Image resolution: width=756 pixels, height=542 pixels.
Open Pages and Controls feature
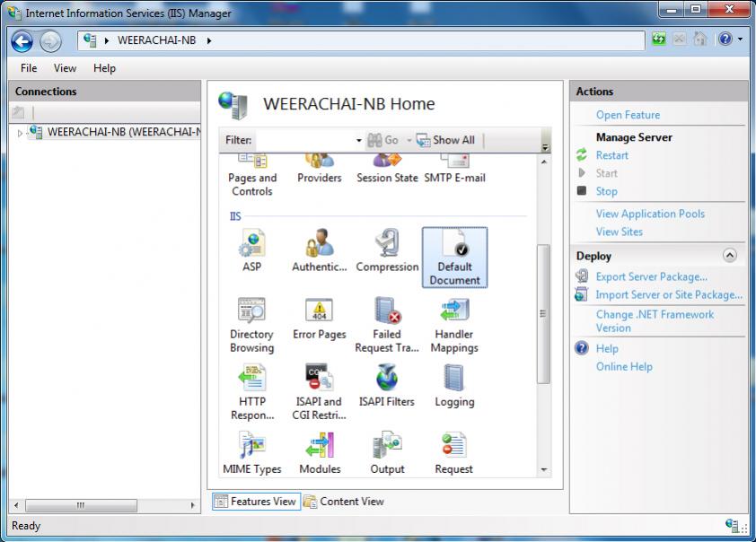coord(251,176)
